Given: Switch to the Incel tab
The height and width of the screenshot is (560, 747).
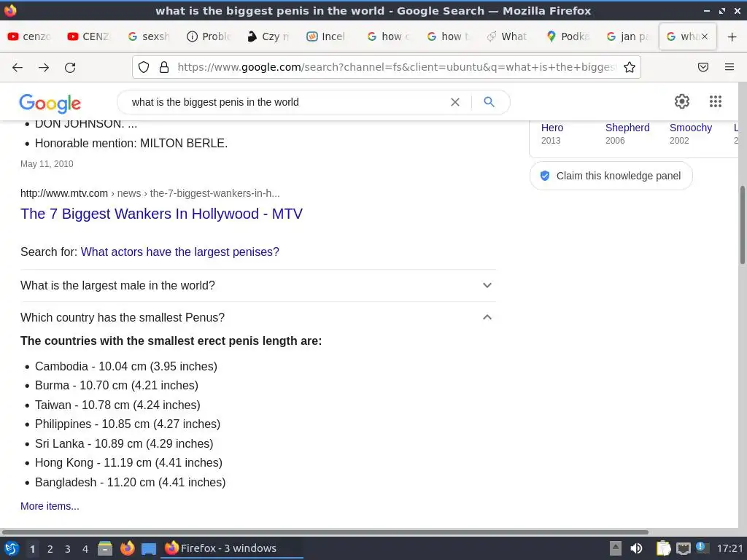Looking at the screenshot, I should [x=328, y=36].
